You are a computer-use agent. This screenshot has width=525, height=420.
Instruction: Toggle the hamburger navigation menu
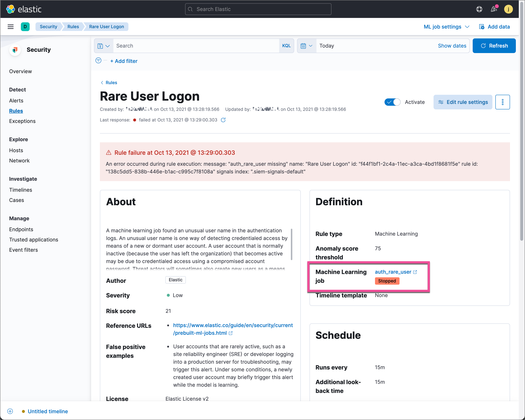tap(10, 27)
